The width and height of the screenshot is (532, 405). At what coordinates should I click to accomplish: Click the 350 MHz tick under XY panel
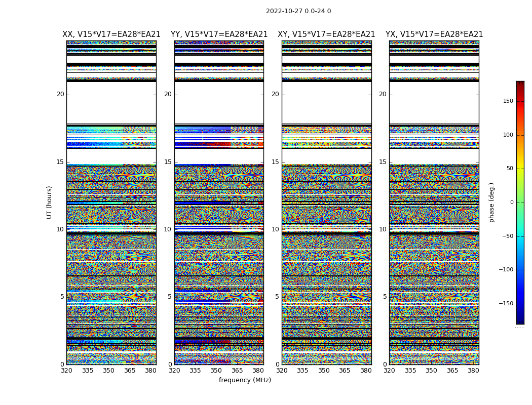(x=324, y=371)
